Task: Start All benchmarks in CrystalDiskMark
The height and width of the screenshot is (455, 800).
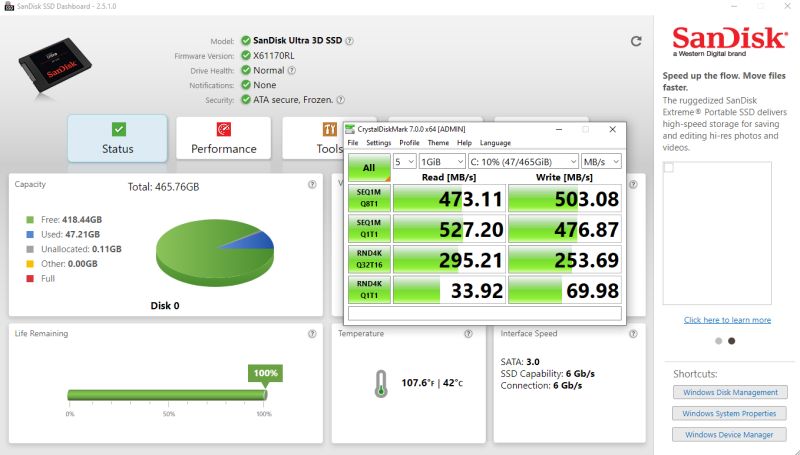Action: point(369,167)
